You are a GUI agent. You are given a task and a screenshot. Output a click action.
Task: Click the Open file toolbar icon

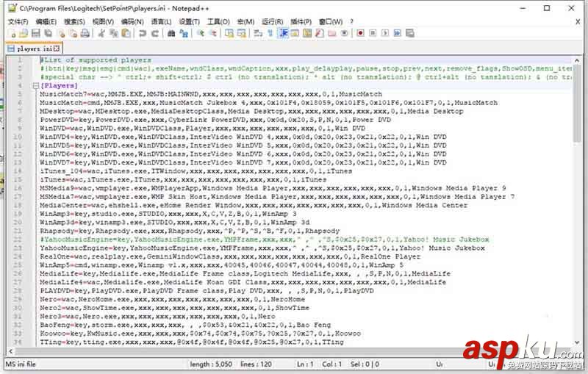(x=24, y=33)
